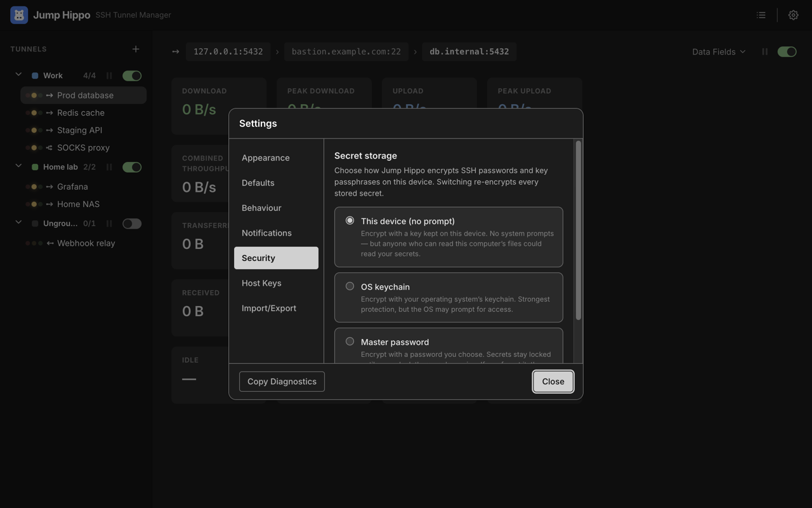Click the Secret storage heading
Viewport: 812px width, 508px height.
[x=365, y=156]
